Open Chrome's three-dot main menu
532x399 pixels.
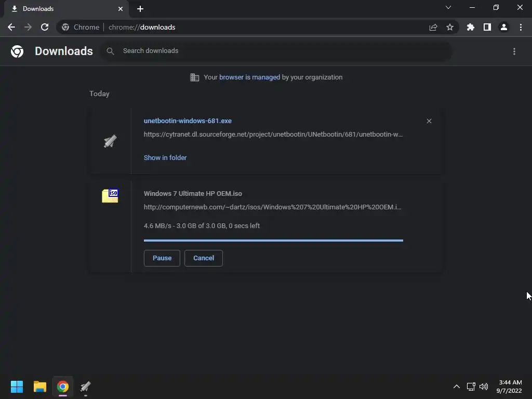(521, 27)
